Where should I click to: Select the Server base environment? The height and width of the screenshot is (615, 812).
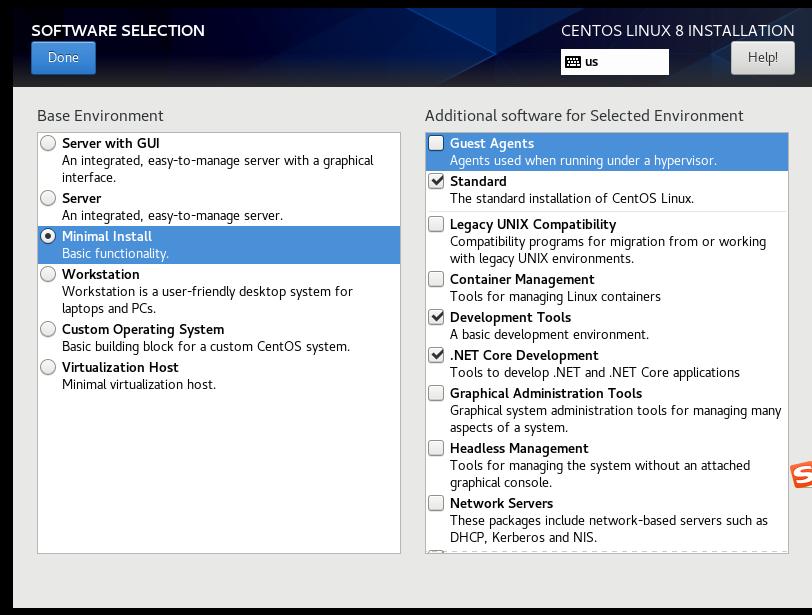pyautogui.click(x=48, y=199)
